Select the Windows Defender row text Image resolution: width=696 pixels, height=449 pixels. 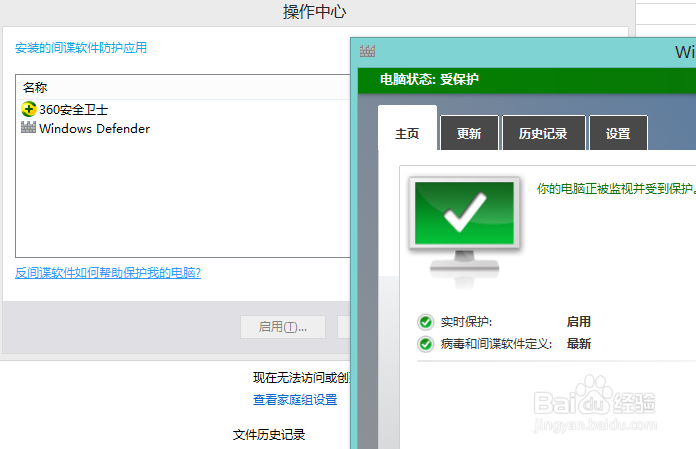(x=95, y=129)
